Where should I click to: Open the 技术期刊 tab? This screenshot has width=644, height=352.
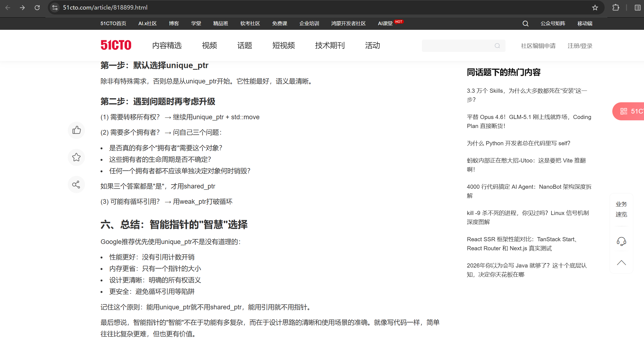pos(330,45)
